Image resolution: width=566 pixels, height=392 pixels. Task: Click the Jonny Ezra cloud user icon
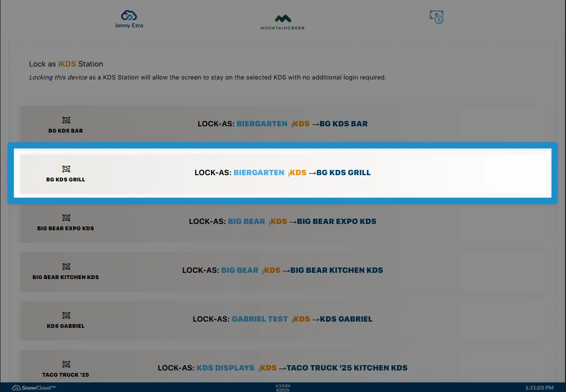coord(129,15)
